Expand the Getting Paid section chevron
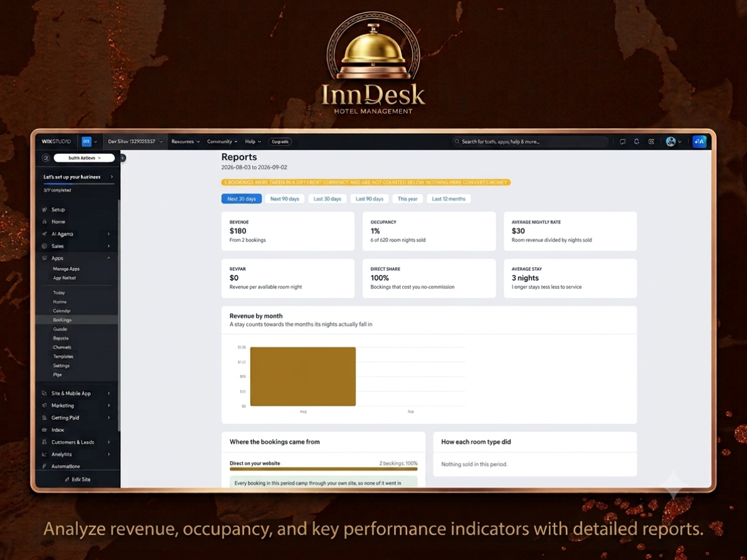Screen dimensions: 747x560 pos(108,418)
